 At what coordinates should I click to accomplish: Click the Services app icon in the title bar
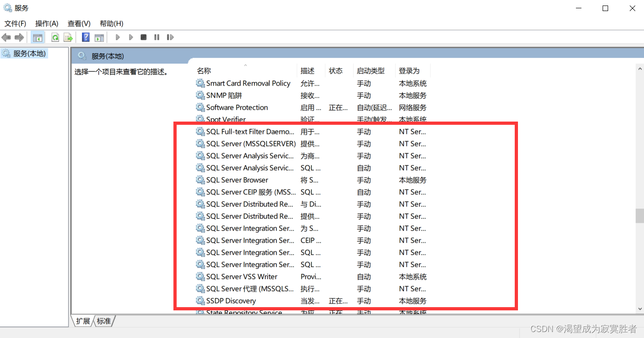[x=8, y=8]
